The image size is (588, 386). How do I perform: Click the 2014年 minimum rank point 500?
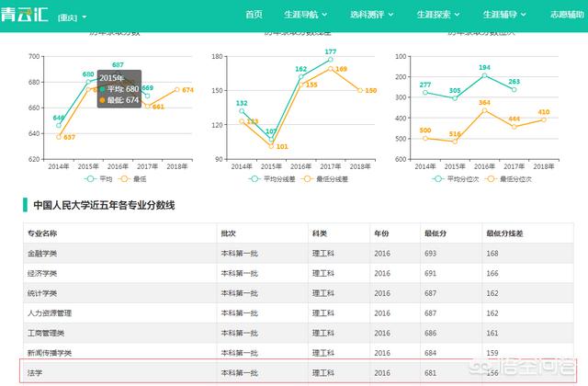[425, 138]
